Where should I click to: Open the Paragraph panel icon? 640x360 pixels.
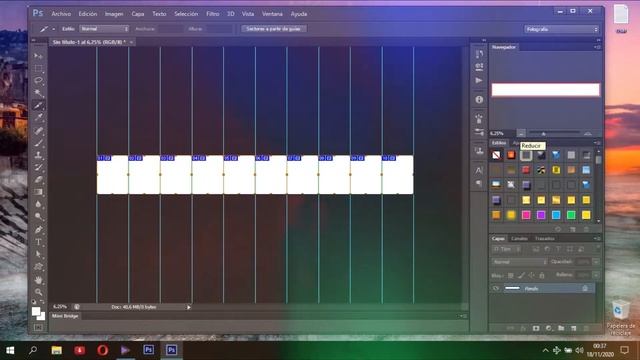479,184
